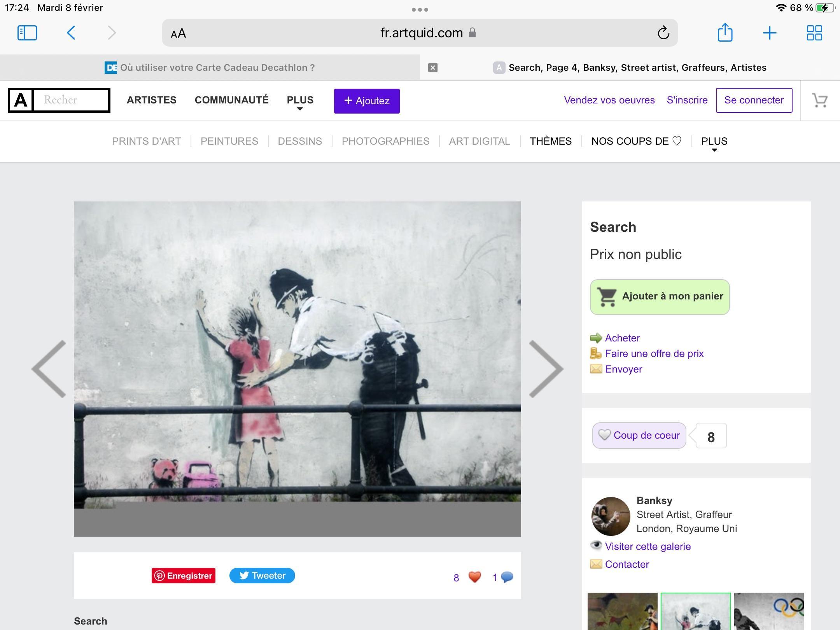Image resolution: width=840 pixels, height=630 pixels.
Task: Click the Banksy artist name
Action: click(654, 500)
